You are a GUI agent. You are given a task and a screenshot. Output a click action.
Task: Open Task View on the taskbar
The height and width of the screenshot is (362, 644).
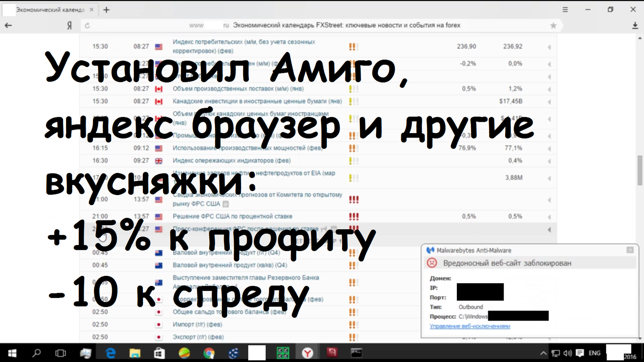tap(60, 353)
